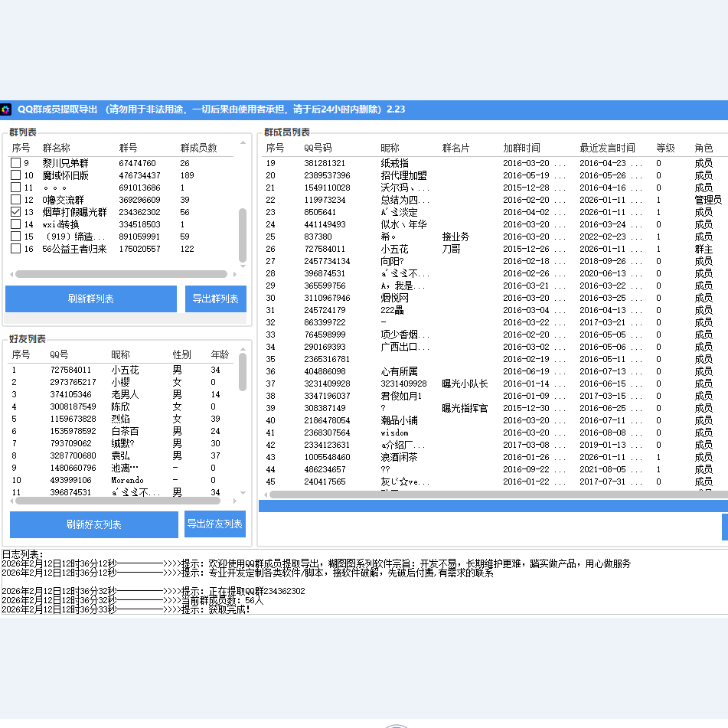This screenshot has height=728, width=728.
Task: Check the 黎川兄弟群 group checkbox
Action: [15, 163]
